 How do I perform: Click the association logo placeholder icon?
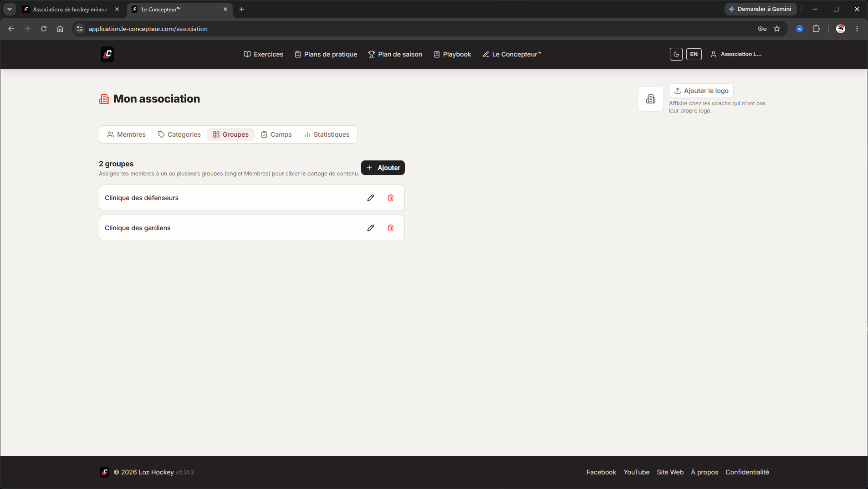tap(651, 99)
